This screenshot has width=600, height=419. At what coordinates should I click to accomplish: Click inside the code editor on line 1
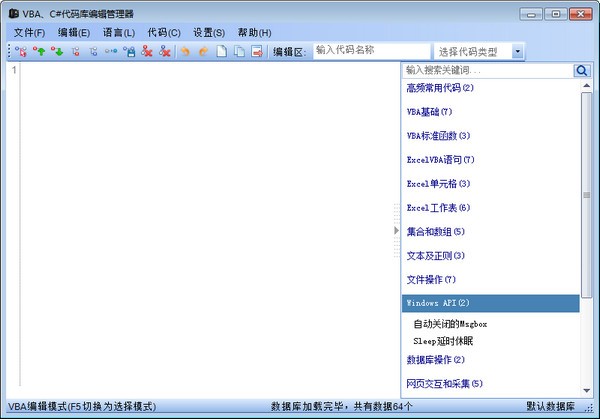(210, 70)
